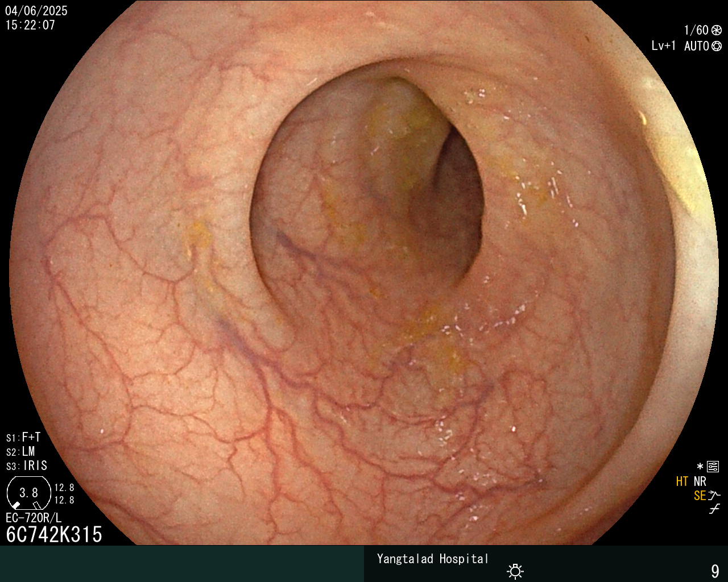This screenshot has width=728, height=582.
Task: Click the S2:LM switch assignment
Action: pyautogui.click(x=20, y=451)
